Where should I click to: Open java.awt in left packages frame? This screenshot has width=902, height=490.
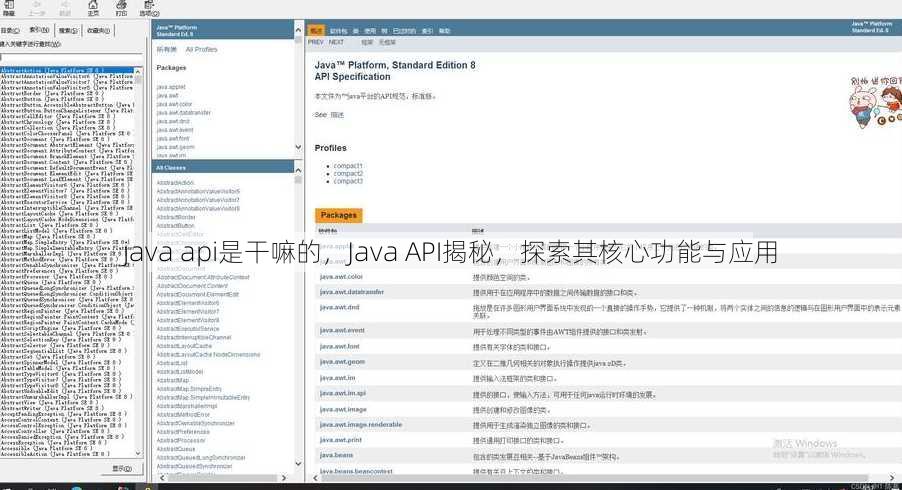(167, 96)
